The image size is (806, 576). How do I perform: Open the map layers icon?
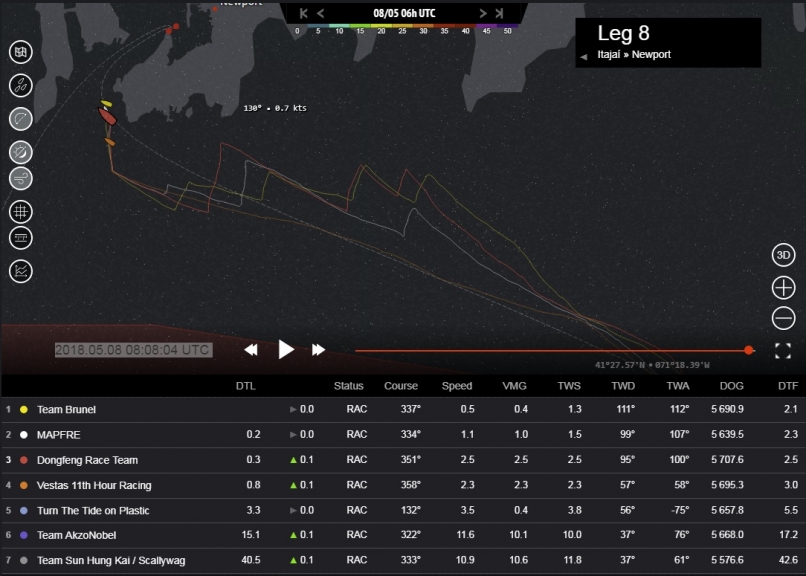[21, 52]
